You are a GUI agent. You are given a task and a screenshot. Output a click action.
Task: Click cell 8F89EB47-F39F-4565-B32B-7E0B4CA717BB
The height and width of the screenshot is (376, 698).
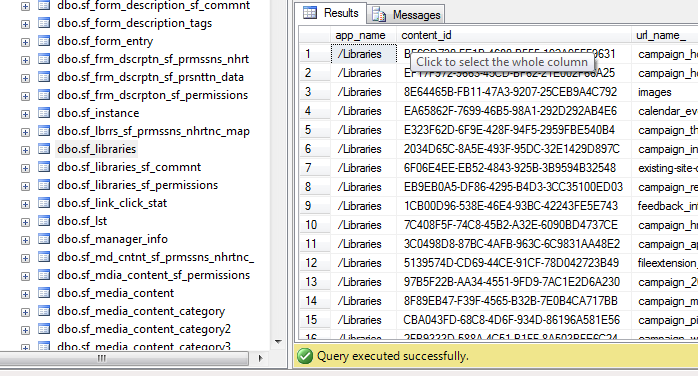[x=514, y=301]
